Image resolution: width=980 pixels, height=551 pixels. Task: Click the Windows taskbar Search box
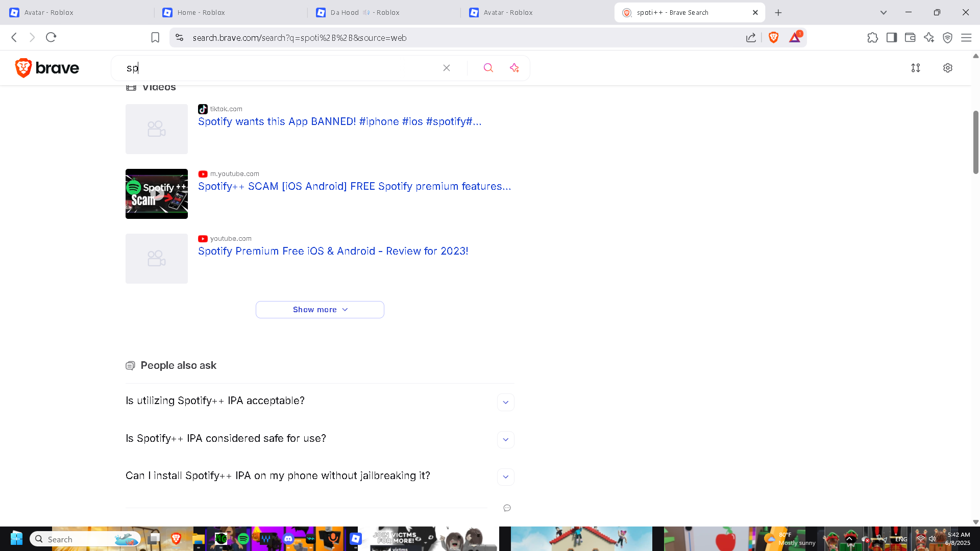pyautogui.click(x=85, y=539)
